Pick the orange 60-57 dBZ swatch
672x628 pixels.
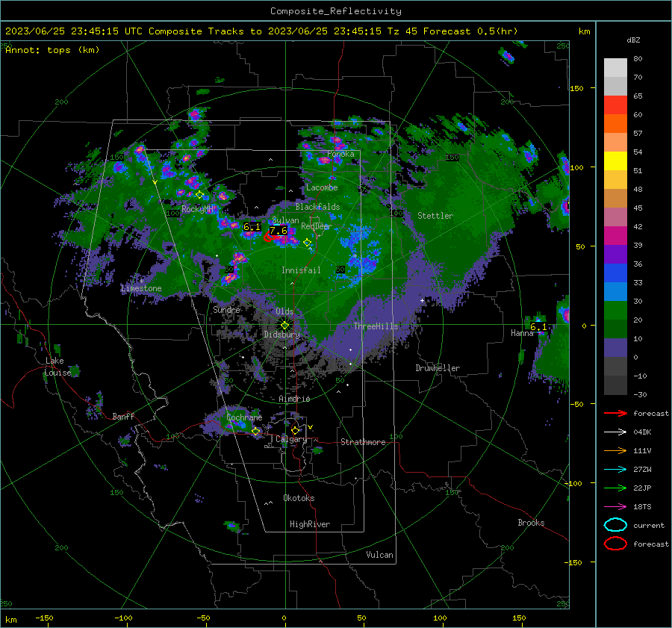coord(615,123)
